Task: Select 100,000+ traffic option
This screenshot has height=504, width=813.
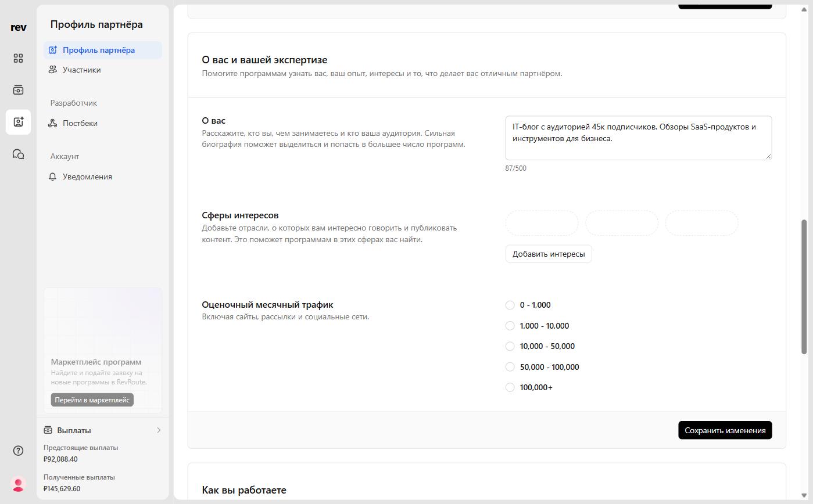Action: 510,387
